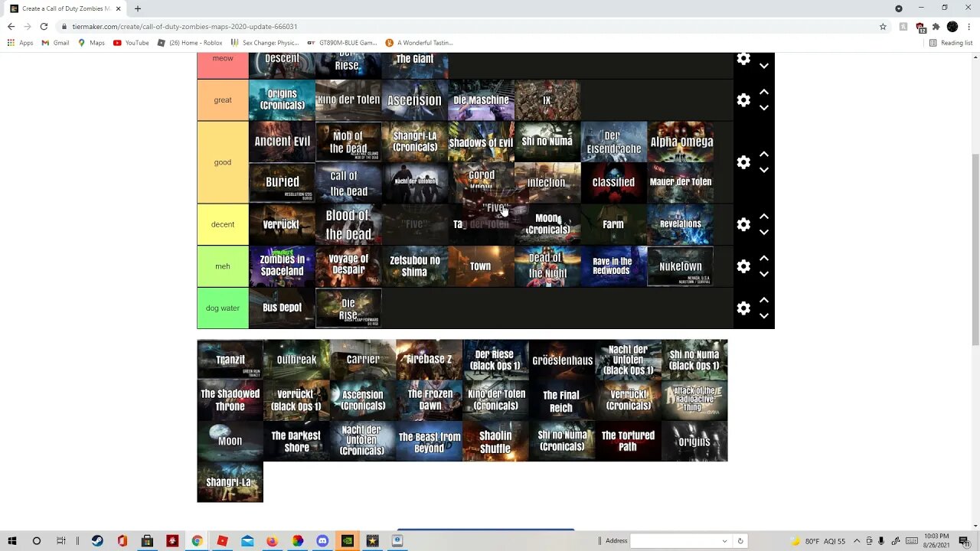Screen dimensions: 980x551
Task: Select the Ancient Evil thumbnail
Action: (282, 142)
